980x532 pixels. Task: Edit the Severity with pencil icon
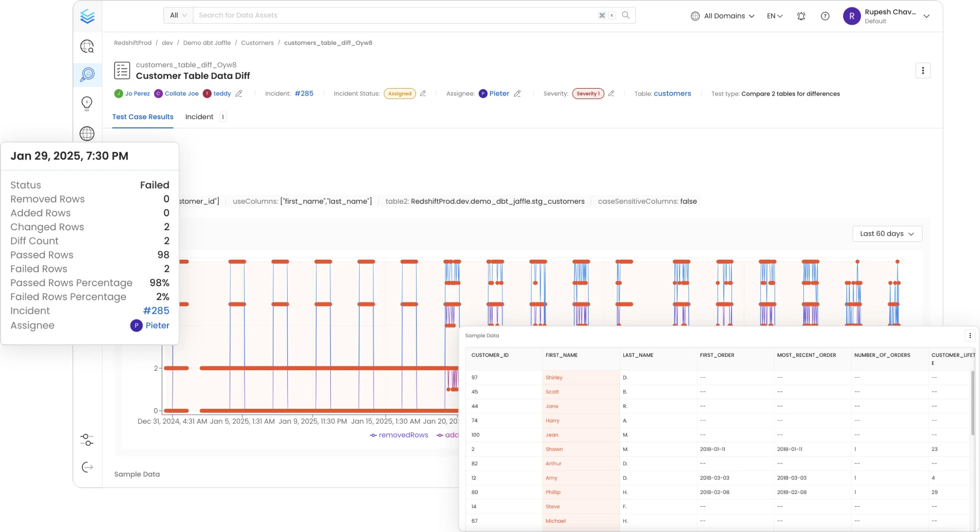(611, 94)
